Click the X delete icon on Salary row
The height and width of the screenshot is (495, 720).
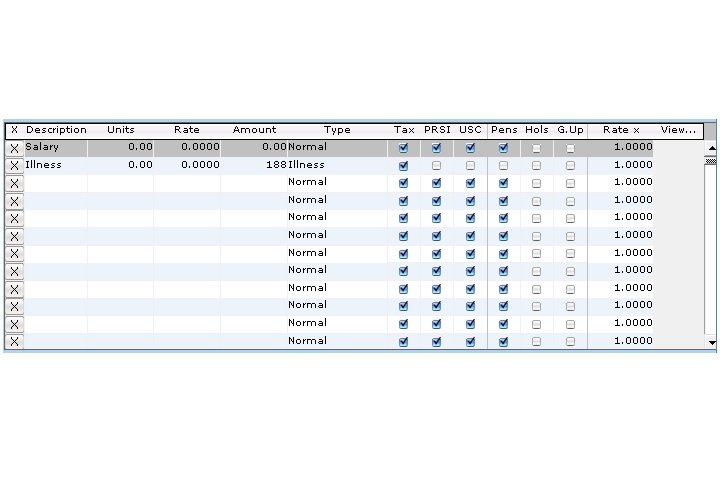tap(14, 148)
